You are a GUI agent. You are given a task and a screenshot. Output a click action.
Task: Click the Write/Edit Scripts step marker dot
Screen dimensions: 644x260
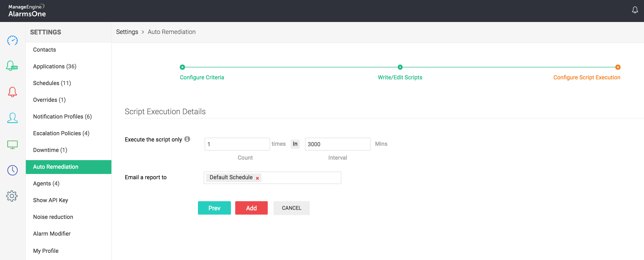point(400,67)
